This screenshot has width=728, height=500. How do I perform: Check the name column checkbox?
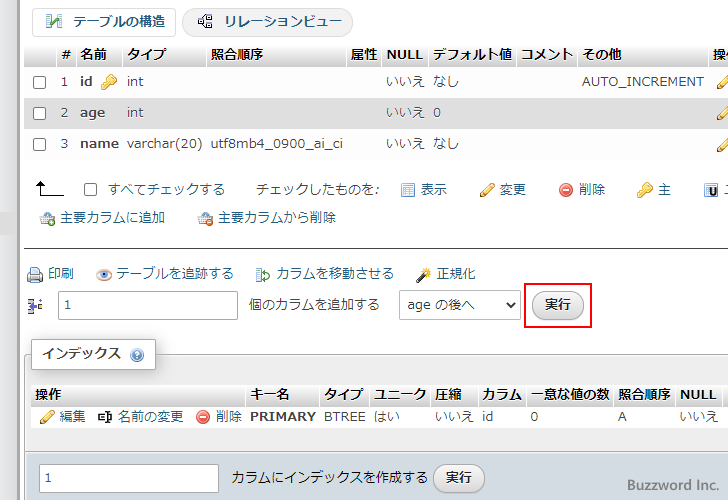[39, 144]
